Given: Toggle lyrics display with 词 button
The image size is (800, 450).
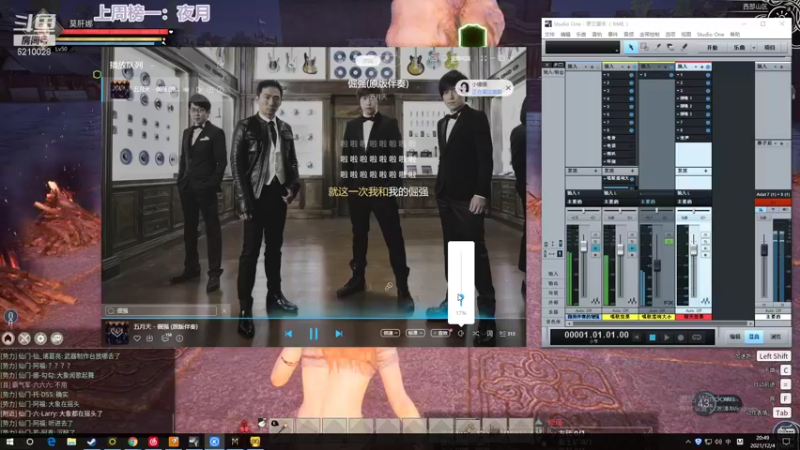Looking at the screenshot, I should [489, 333].
